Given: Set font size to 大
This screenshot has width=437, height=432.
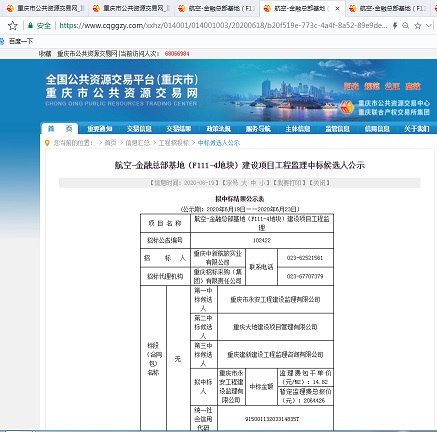Looking at the screenshot, I should pyautogui.click(x=244, y=183).
